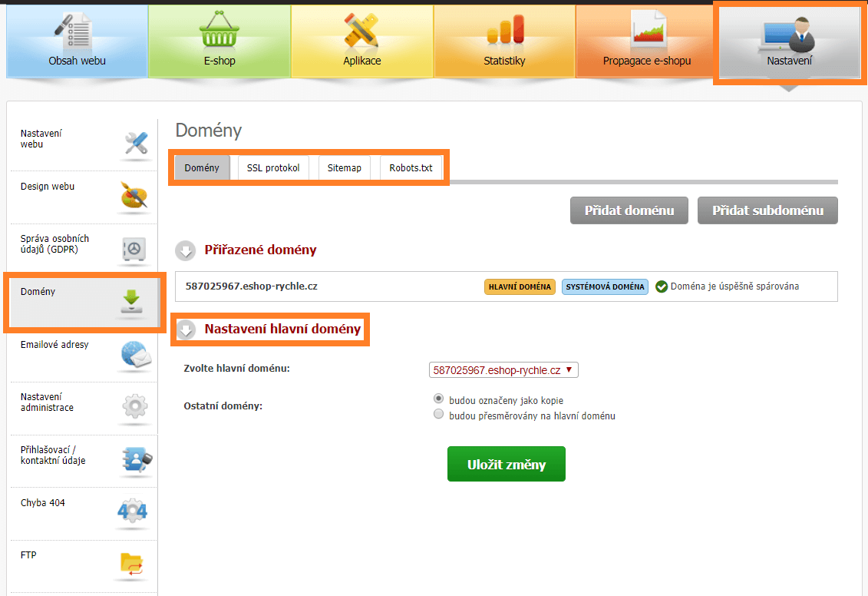The width and height of the screenshot is (868, 596).
Task: Click the Přidat doménu button
Action: pyautogui.click(x=629, y=210)
